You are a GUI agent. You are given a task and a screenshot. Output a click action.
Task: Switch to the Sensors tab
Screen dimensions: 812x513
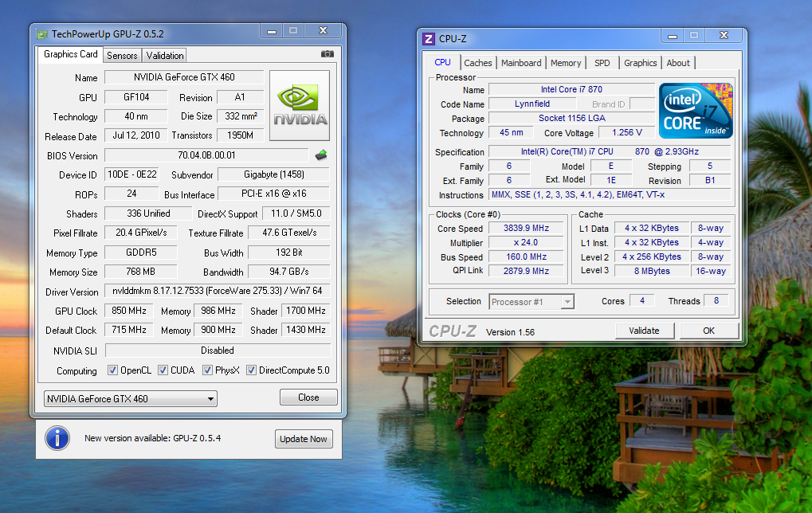[x=122, y=55]
